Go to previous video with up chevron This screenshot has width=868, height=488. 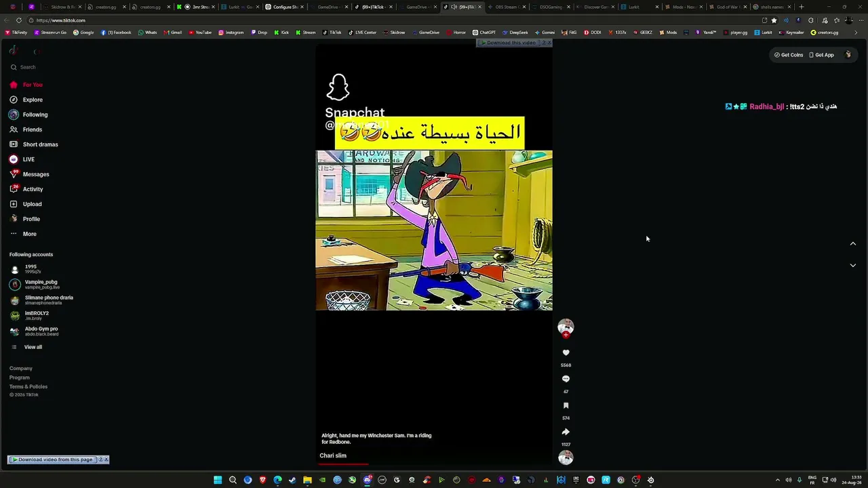[x=853, y=244]
